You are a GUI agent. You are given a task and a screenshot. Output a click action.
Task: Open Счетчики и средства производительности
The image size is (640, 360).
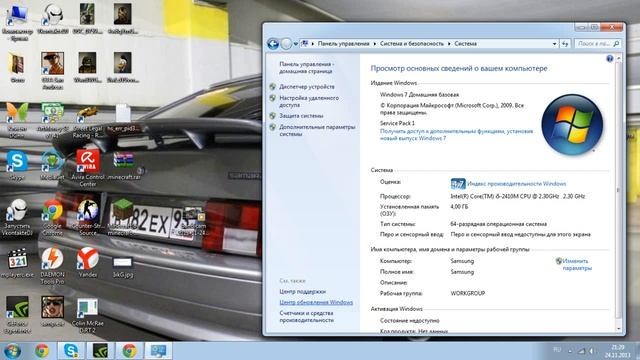(307, 317)
